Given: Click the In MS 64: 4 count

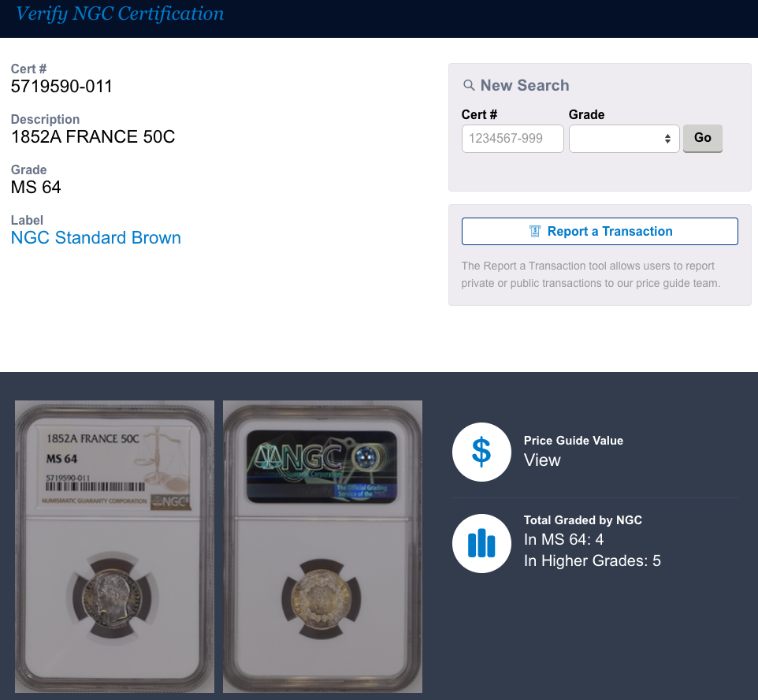Looking at the screenshot, I should (563, 539).
